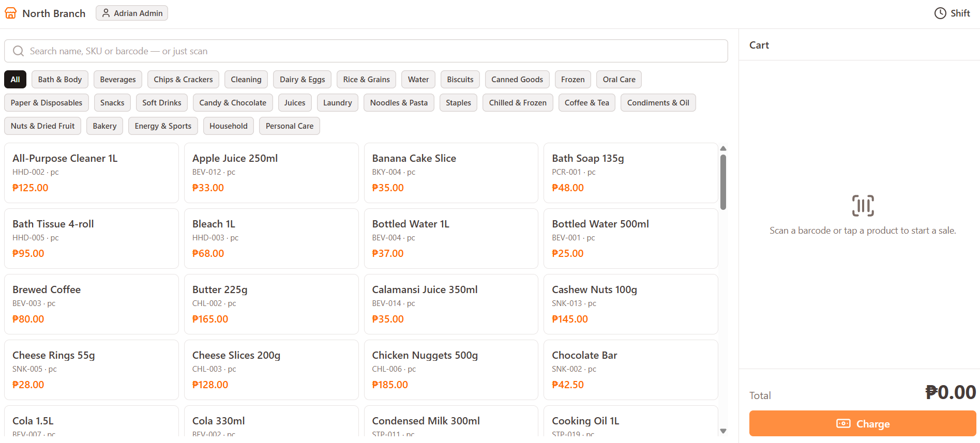Show Noodles & Pasta items

click(x=399, y=103)
